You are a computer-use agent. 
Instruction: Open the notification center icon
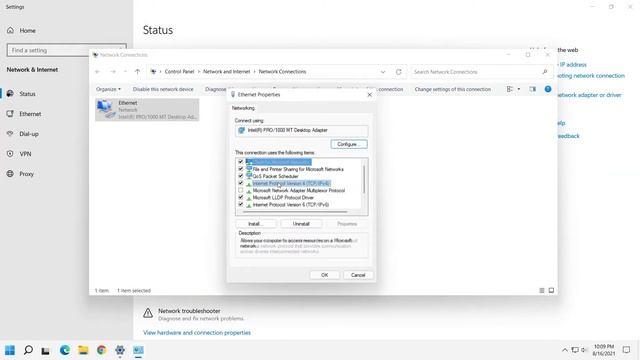pyautogui.click(x=626, y=350)
